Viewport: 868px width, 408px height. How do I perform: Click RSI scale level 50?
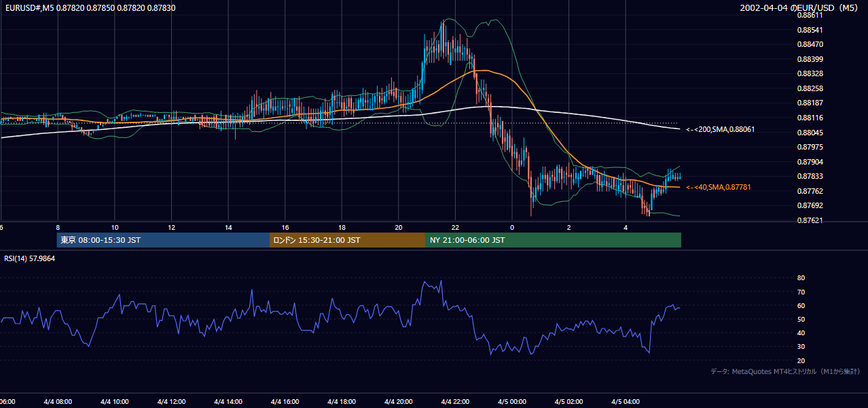click(801, 319)
